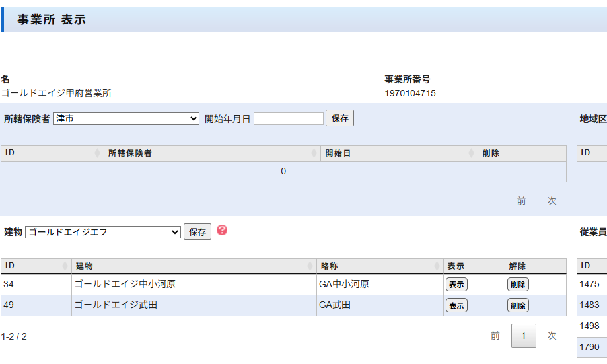Sort the building table by ID column
Screen dimensions: 607x364
[x=36, y=266]
